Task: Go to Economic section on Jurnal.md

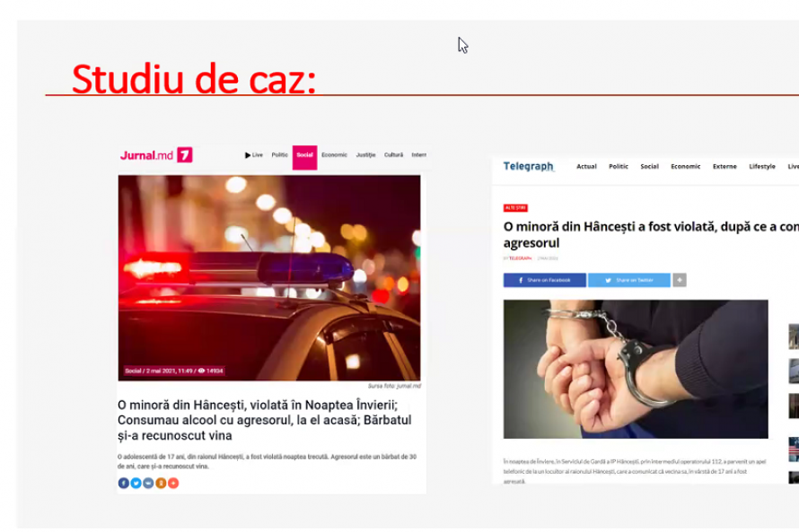Action: pyautogui.click(x=334, y=155)
